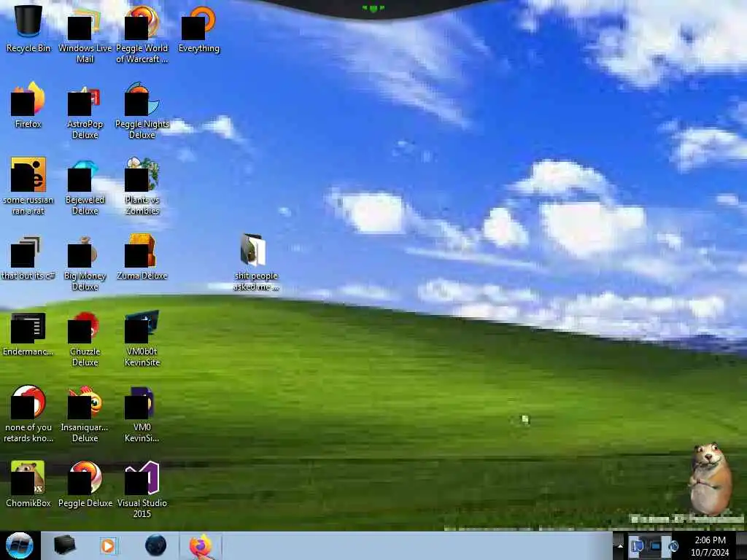Show hidden system tray icons arrow
The width and height of the screenshot is (747, 560).
pos(619,546)
